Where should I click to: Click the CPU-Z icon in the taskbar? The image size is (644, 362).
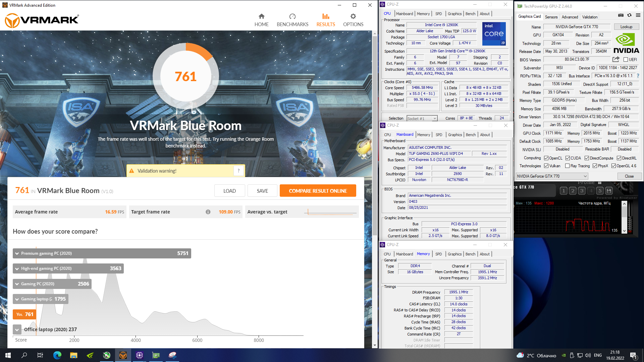[140, 355]
